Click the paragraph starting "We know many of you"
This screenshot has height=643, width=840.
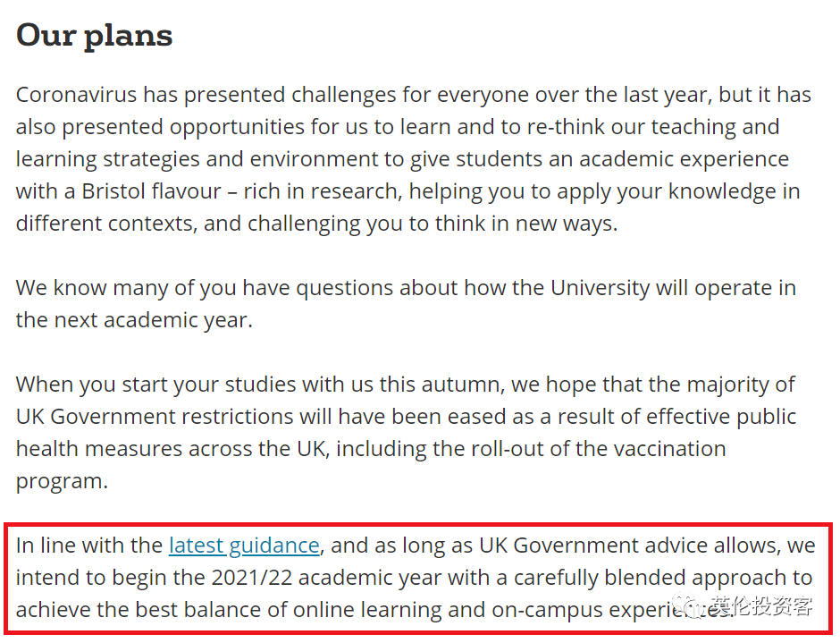pyautogui.click(x=406, y=304)
